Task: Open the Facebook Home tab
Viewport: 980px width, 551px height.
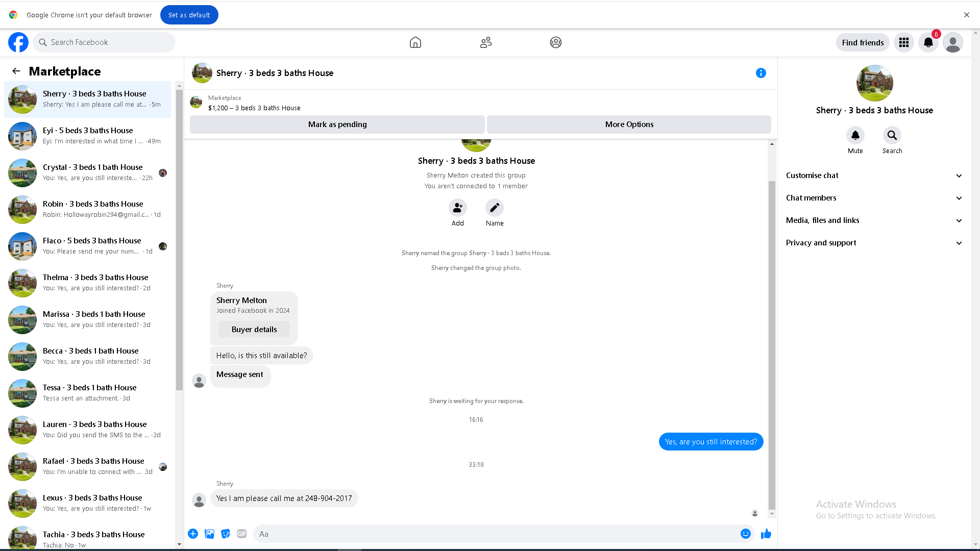Action: tap(415, 42)
